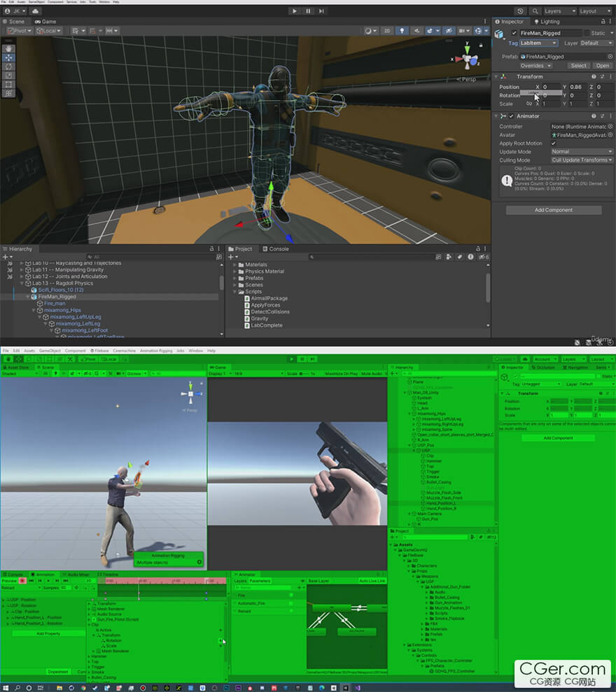Select the Project tab

[240, 249]
